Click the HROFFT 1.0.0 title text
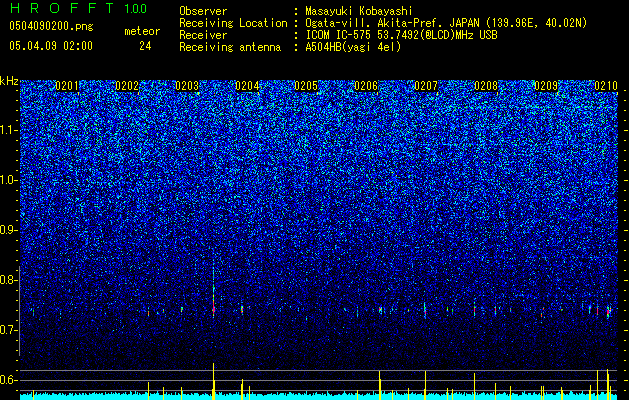The height and width of the screenshot is (400, 629). click(x=78, y=8)
